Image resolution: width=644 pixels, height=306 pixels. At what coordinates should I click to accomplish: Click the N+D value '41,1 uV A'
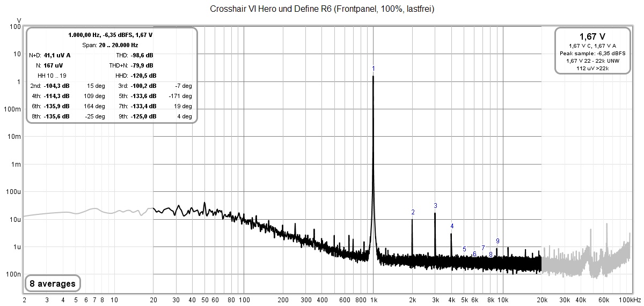pos(57,55)
